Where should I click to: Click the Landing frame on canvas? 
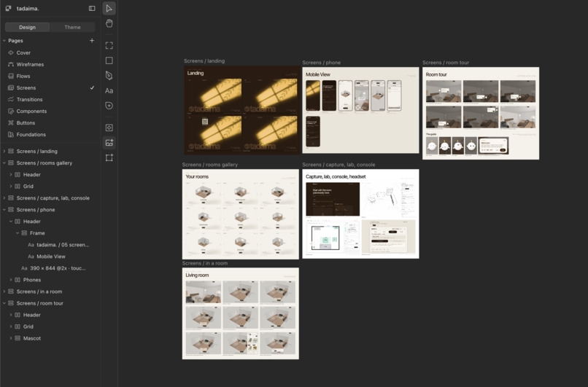242,111
